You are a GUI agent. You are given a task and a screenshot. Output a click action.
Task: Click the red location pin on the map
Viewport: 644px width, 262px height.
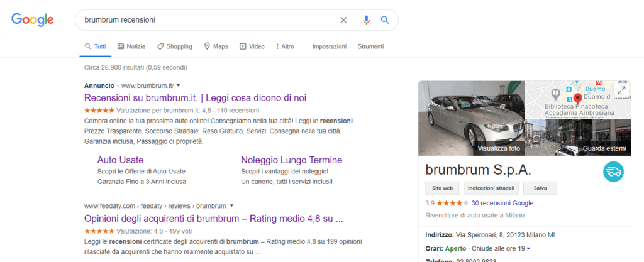point(577,99)
